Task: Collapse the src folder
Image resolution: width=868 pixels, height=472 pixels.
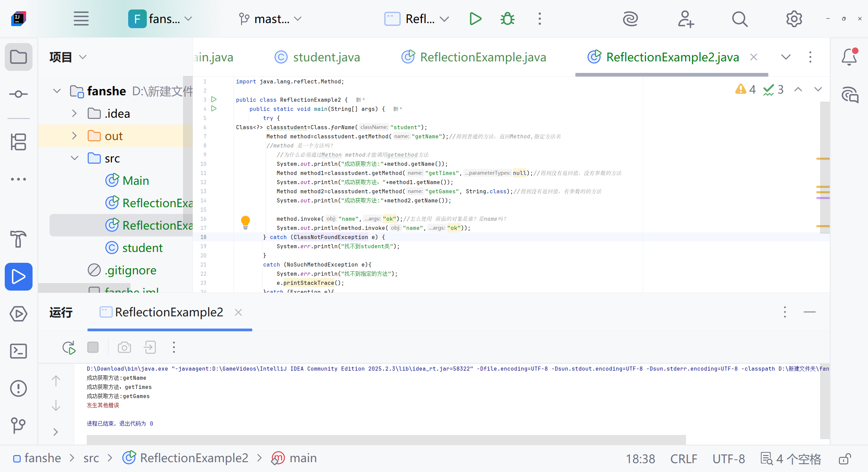Action: click(x=74, y=158)
